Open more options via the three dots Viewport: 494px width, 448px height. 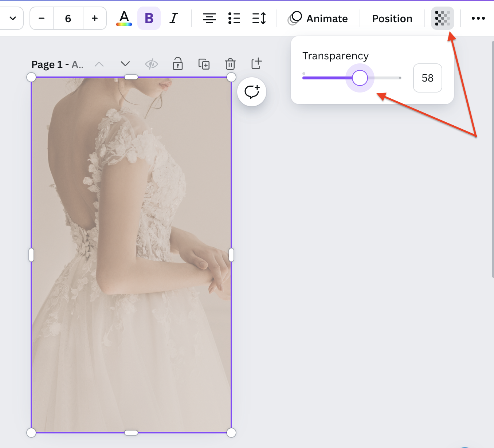pyautogui.click(x=478, y=18)
